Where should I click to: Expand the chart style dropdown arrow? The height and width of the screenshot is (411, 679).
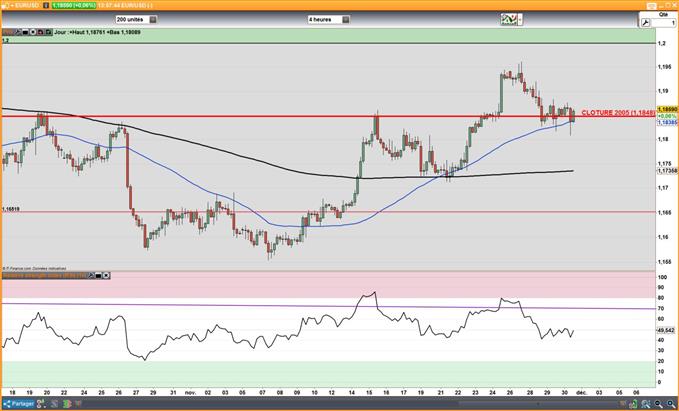point(520,19)
